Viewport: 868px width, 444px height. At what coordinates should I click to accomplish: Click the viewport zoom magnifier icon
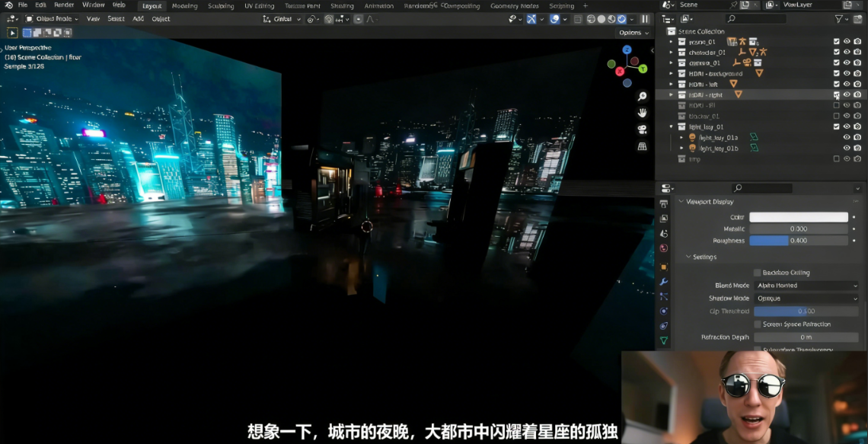pyautogui.click(x=642, y=97)
